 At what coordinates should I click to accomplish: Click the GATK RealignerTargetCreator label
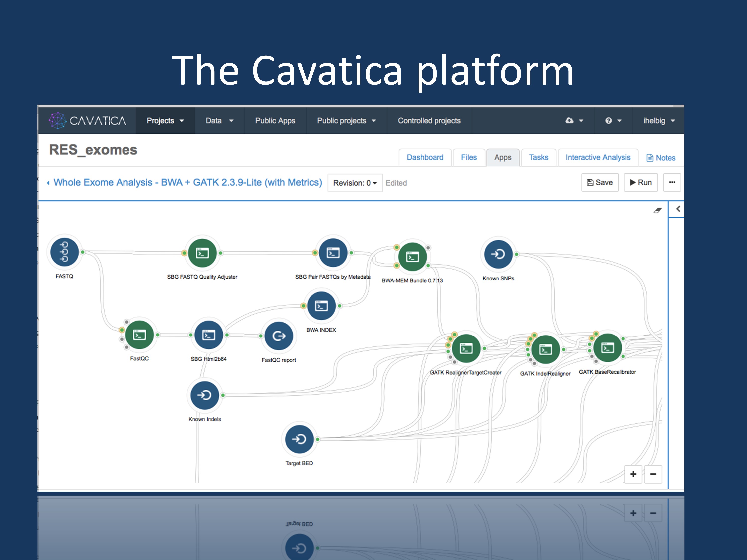[x=466, y=372]
